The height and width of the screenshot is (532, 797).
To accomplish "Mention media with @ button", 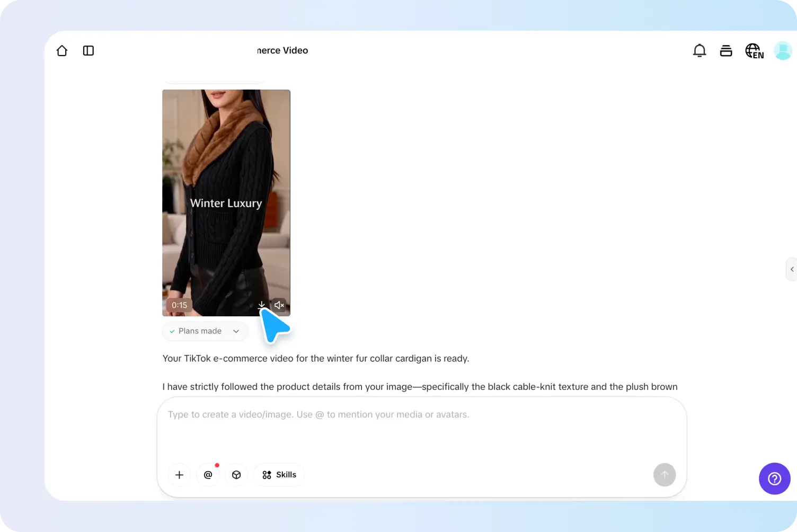I will 208,475.
